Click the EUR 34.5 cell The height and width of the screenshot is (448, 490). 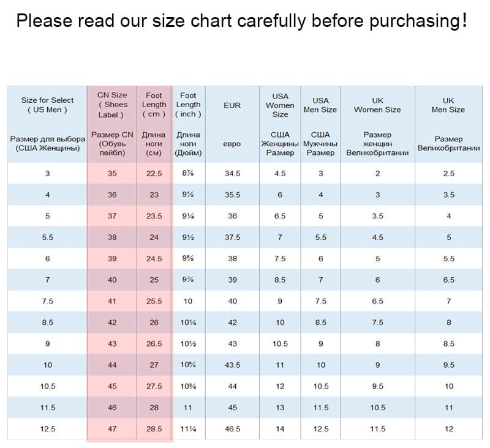coord(232,173)
